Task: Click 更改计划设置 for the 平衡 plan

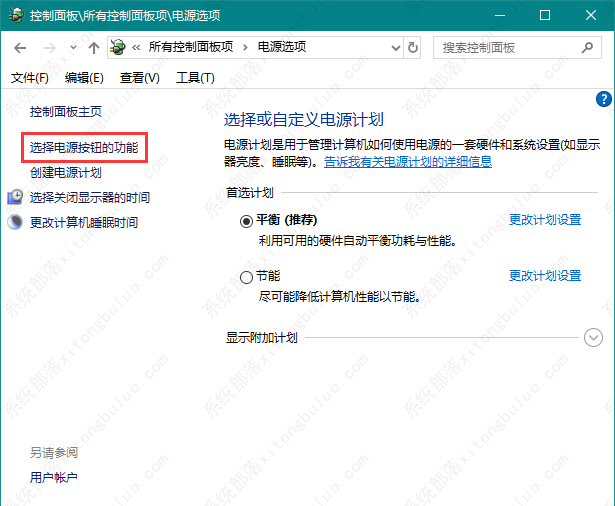Action: [x=545, y=220]
